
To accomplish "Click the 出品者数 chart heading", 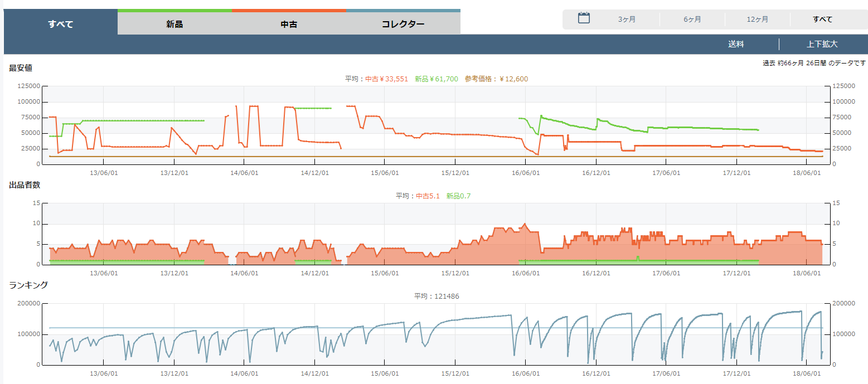I will (x=25, y=185).
